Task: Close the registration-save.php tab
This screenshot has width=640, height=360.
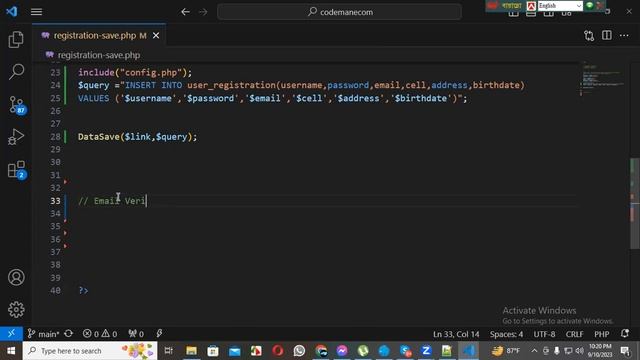Action: tap(156, 36)
